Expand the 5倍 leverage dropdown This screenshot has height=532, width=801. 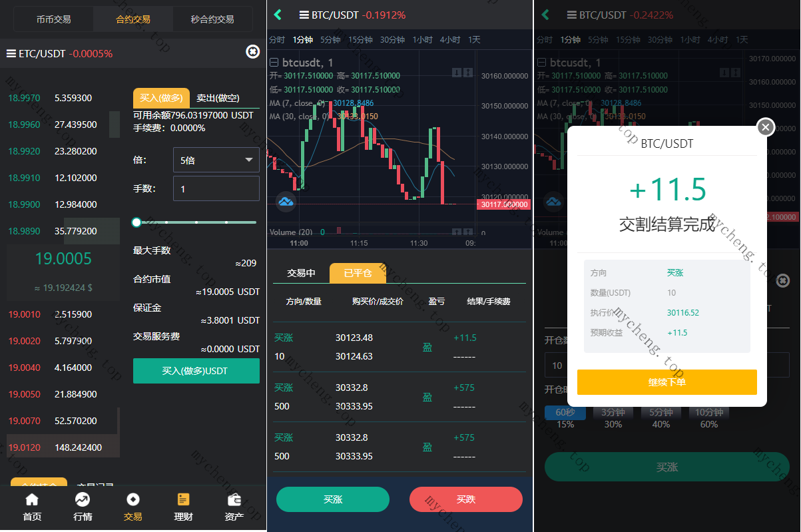tap(216, 160)
